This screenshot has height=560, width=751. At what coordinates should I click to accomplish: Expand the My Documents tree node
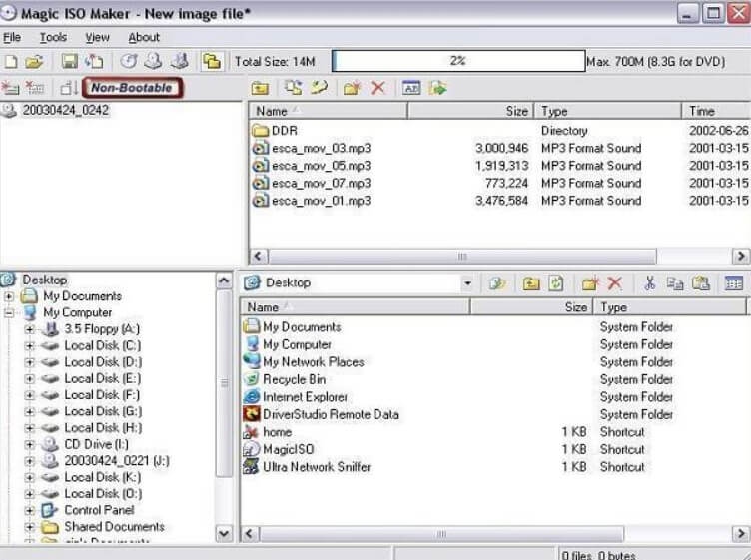[x=9, y=296]
